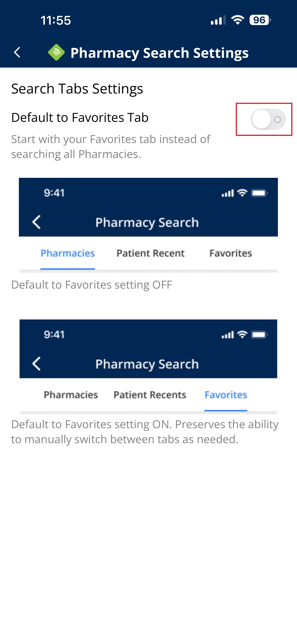Click the green diamond app logo
The width and height of the screenshot is (297, 644).
56,53
